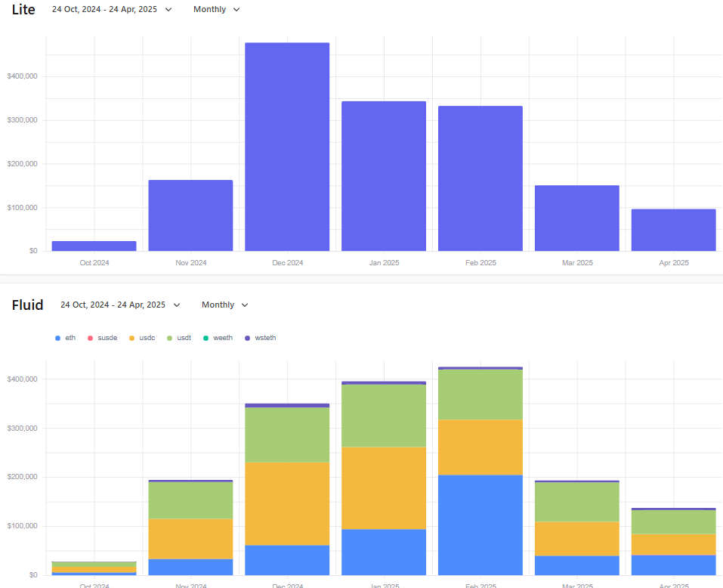Image resolution: width=723 pixels, height=588 pixels.
Task: Click Dec 2024 orange usdc segment in Fluid
Action: pos(287,503)
